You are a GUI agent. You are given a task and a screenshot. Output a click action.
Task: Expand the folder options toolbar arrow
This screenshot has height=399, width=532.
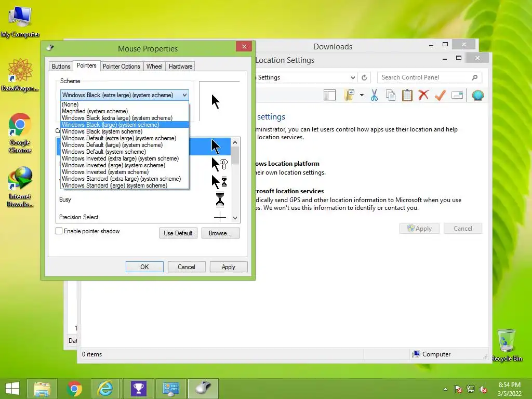click(x=362, y=96)
